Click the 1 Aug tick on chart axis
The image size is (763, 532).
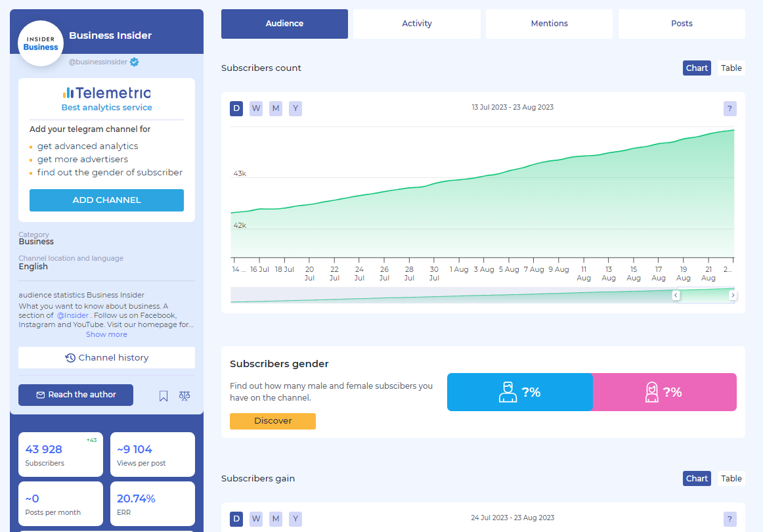click(x=459, y=269)
